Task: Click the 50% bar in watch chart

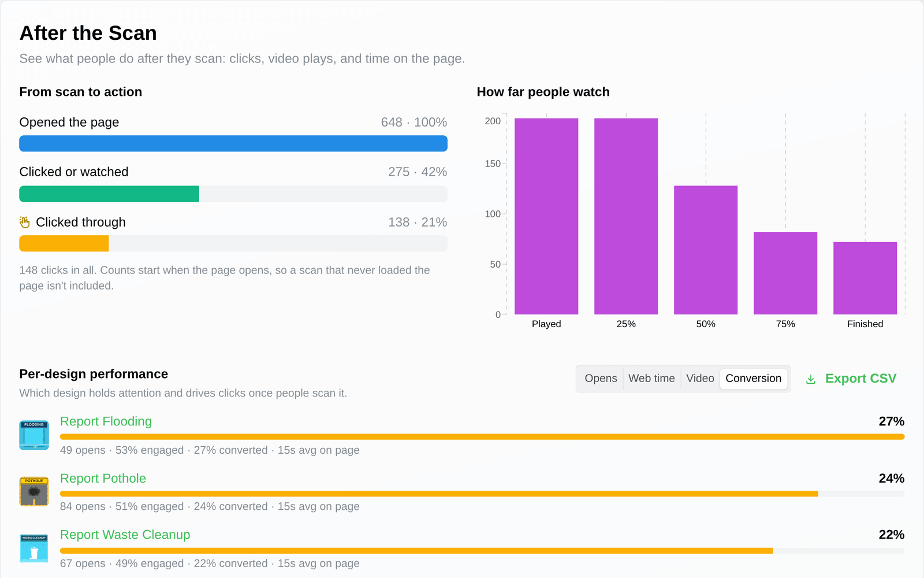Action: pos(706,250)
